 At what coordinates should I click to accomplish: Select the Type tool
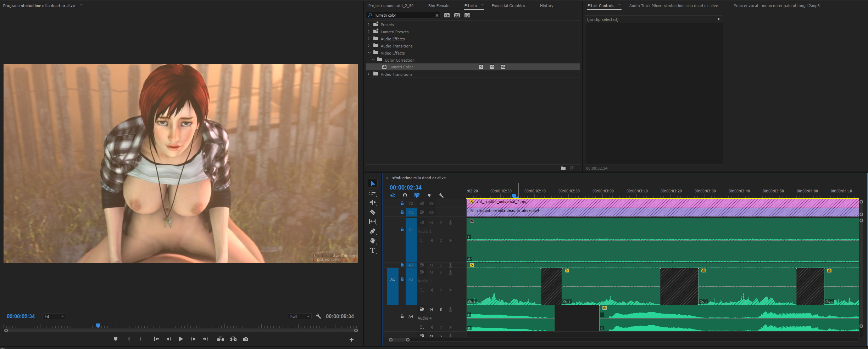[x=372, y=250]
